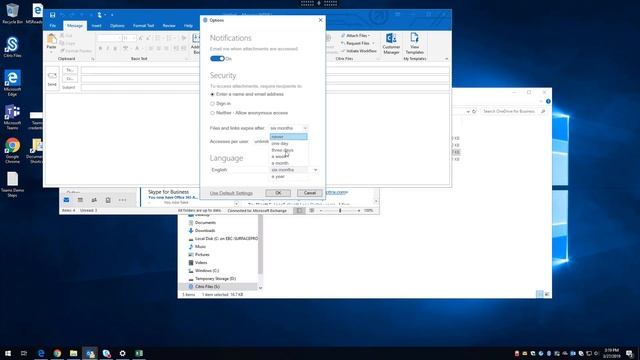Switch to the Message ribbon tab
Screen dimensions: 640x360
(75, 26)
